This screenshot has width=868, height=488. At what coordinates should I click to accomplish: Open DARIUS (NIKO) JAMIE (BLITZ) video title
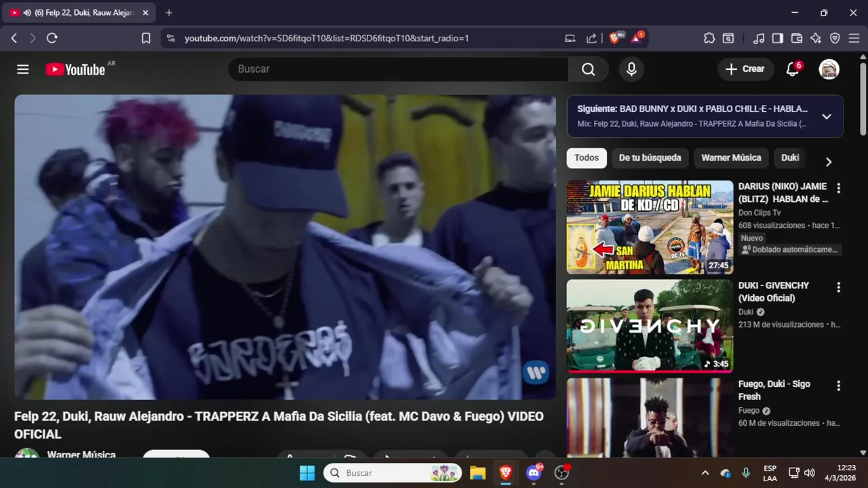(x=783, y=192)
